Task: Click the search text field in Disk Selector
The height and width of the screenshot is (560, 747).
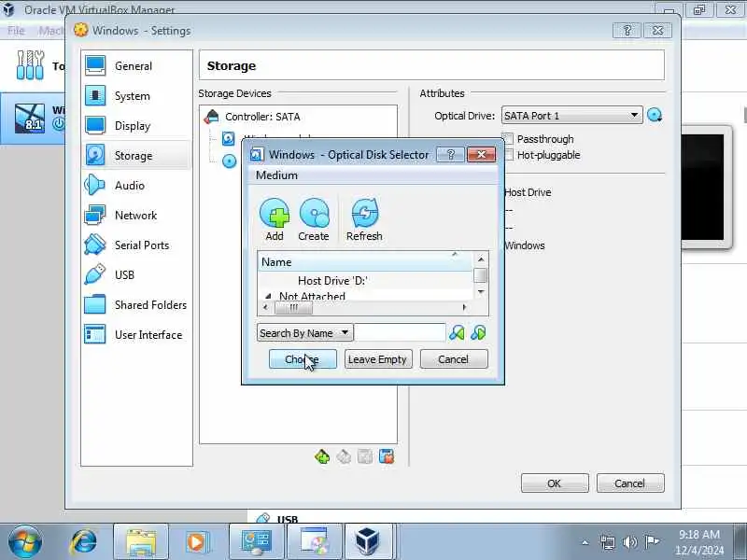Action: coord(401,333)
